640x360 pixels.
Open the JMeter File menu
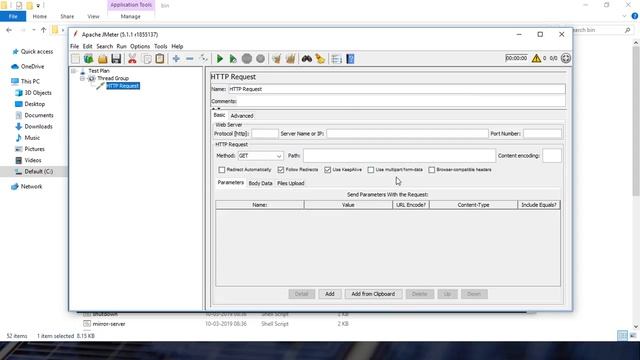pos(74,47)
